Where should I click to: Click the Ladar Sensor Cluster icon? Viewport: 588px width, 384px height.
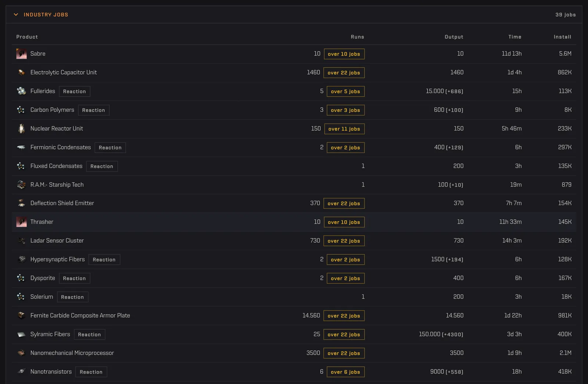[x=21, y=241]
